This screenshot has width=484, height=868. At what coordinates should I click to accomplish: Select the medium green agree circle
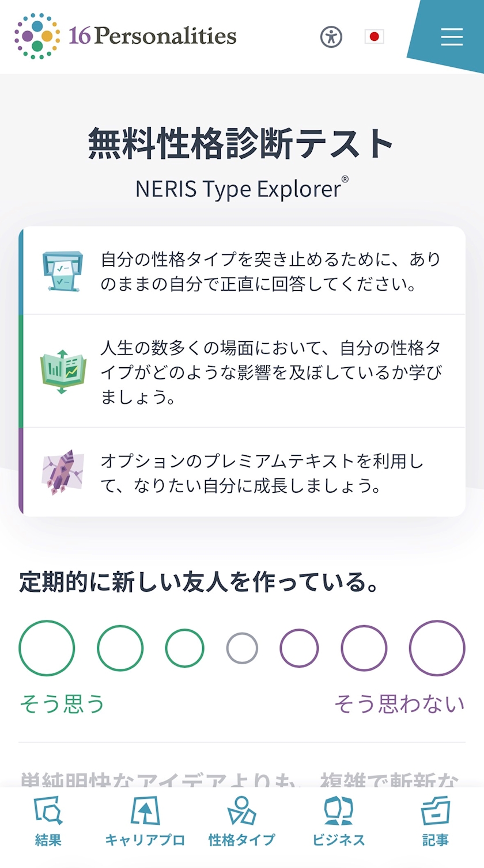pyautogui.click(x=120, y=648)
